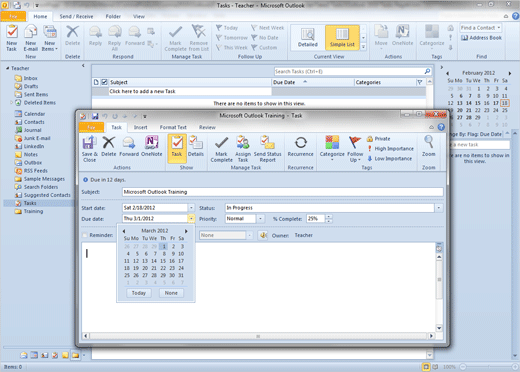Viewport: 520px width, 372px height.
Task: Click None button in date picker
Action: 171,293
